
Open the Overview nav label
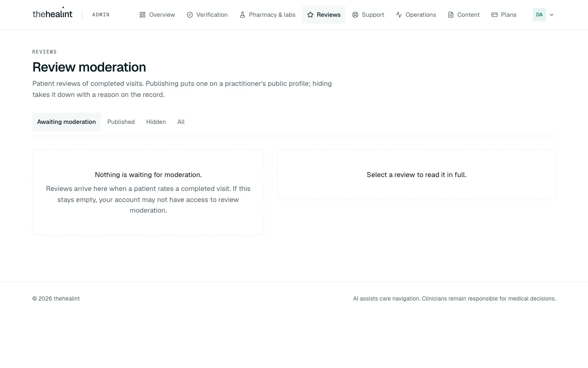click(x=162, y=15)
